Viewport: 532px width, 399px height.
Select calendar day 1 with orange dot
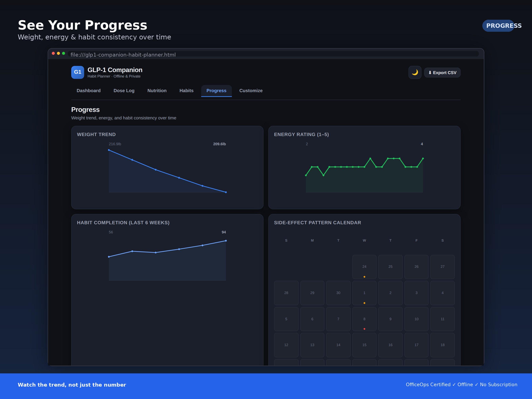click(x=364, y=293)
